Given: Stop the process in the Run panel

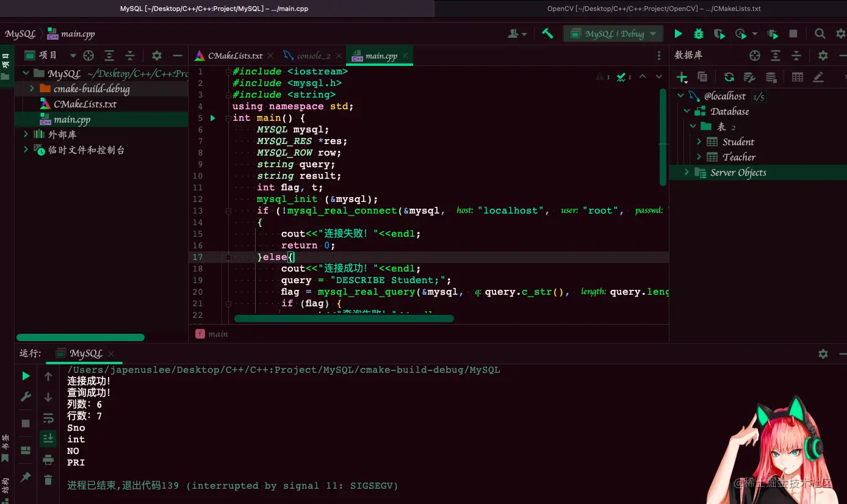Looking at the screenshot, I should tap(26, 423).
